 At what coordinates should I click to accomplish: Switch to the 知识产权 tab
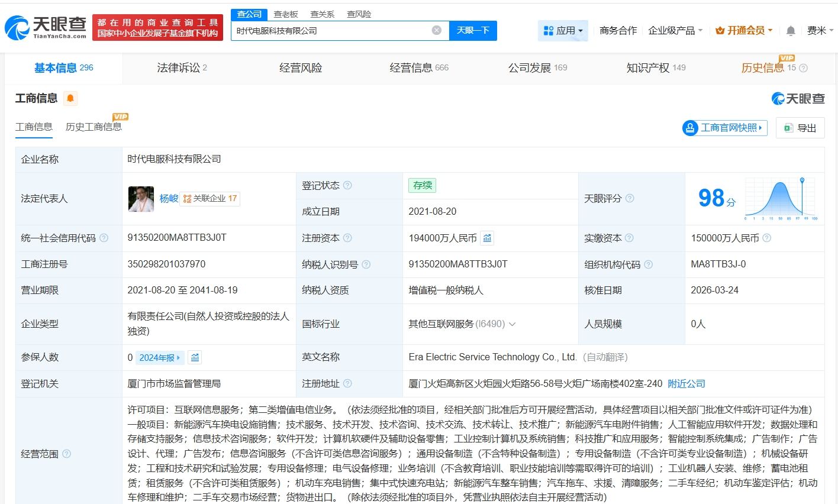click(x=656, y=68)
